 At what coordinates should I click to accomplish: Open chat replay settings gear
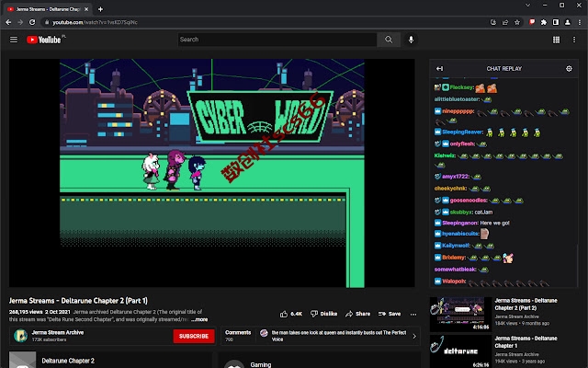pos(569,68)
